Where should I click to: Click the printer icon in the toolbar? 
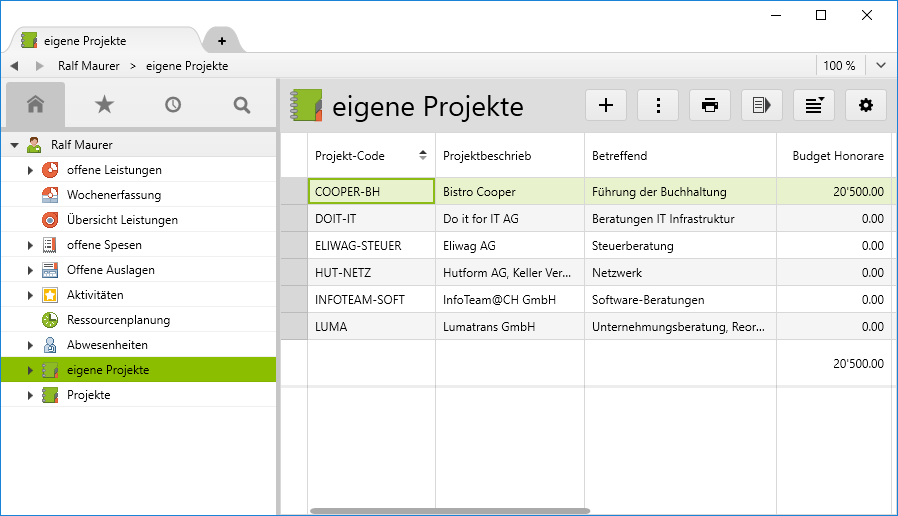click(x=710, y=105)
